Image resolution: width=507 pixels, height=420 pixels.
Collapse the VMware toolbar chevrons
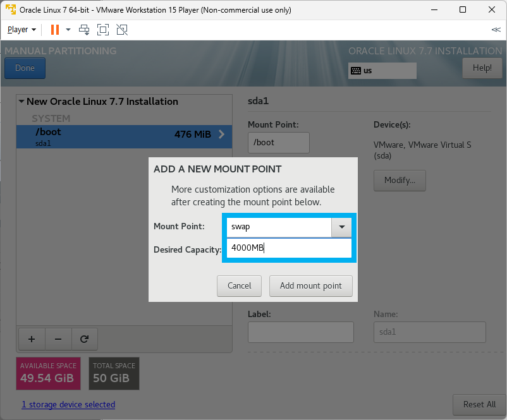tap(496, 30)
